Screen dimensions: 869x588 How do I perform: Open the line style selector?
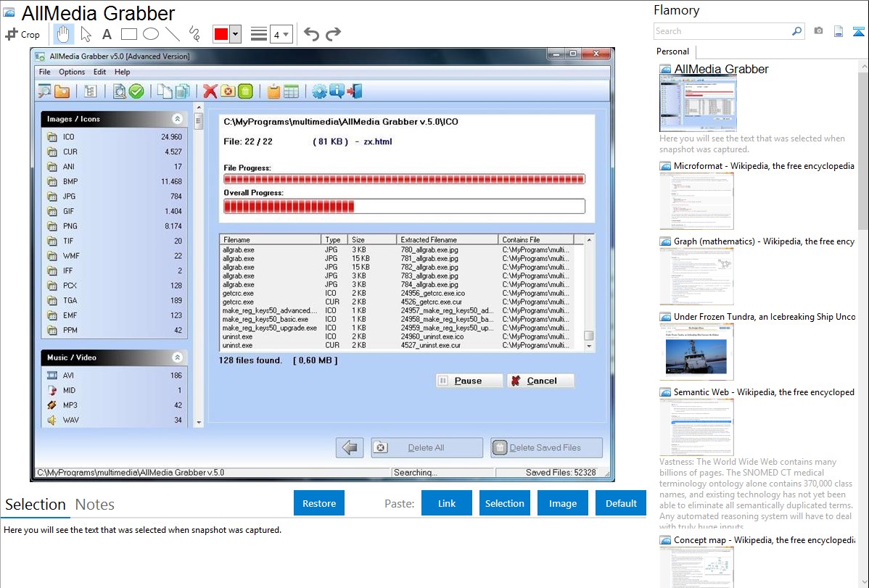[x=259, y=34]
